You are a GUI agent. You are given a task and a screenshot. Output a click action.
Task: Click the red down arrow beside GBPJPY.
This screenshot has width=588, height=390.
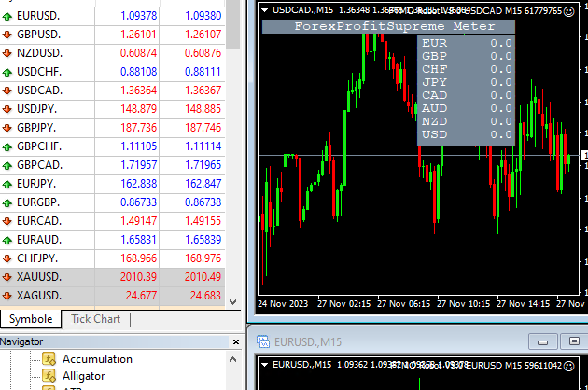coord(7,128)
